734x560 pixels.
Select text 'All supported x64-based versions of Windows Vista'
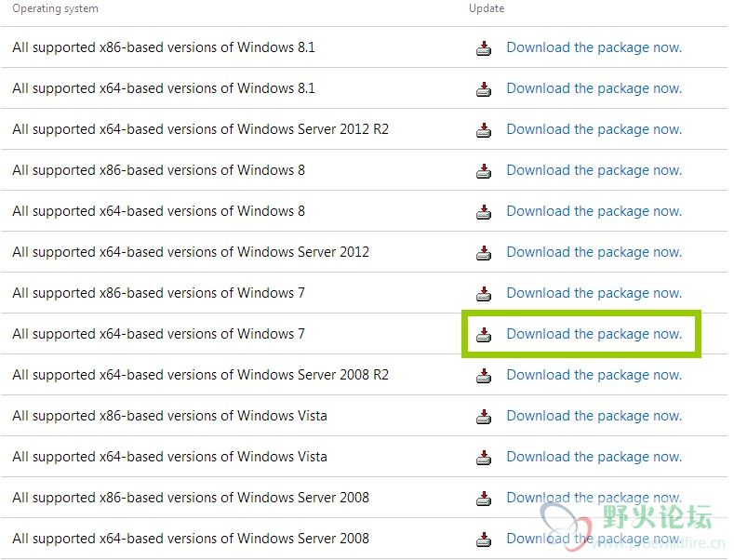point(169,457)
